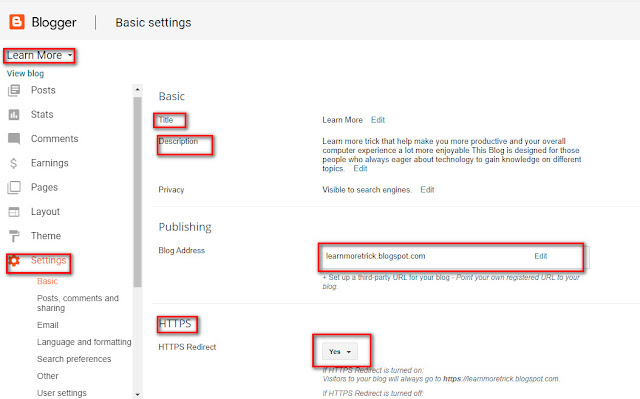The height and width of the screenshot is (399, 640).
Task: Click the HTTPS Redirect label
Action: pos(187,347)
